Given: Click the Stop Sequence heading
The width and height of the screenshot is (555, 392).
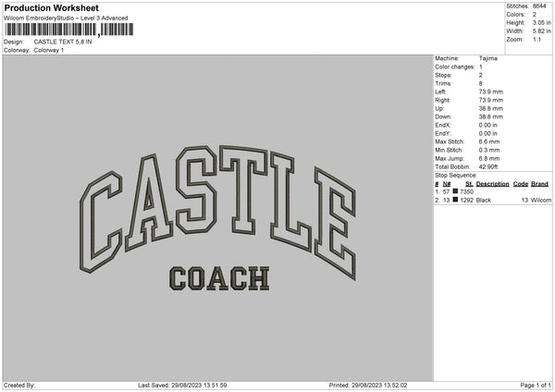Looking at the screenshot, I should coord(456,176).
